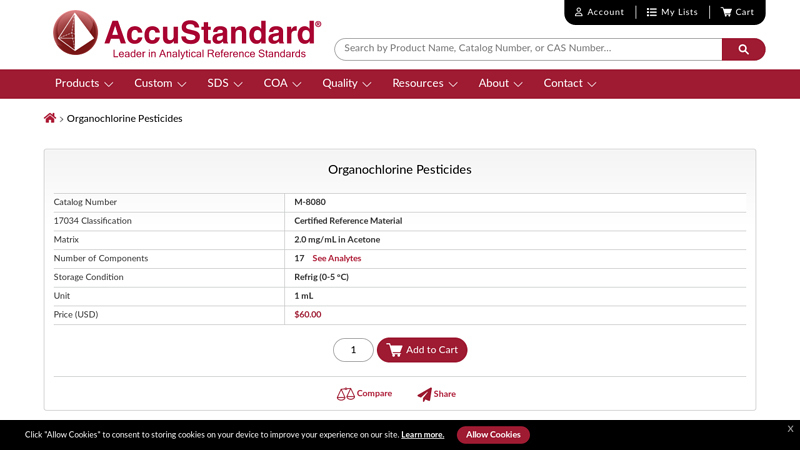This screenshot has width=800, height=450.
Task: Click the Organochlorine Pesticides product heading
Action: (x=399, y=170)
